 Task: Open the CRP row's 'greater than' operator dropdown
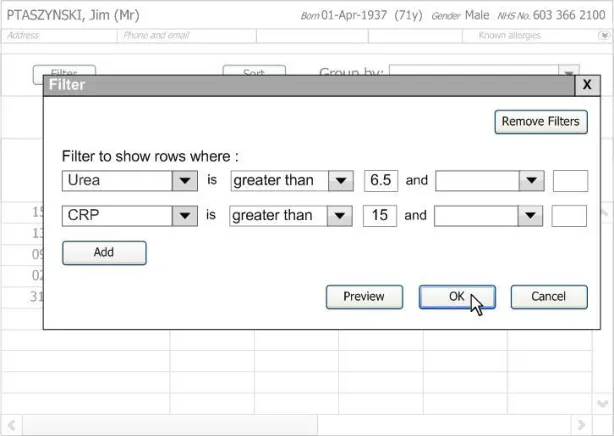coord(341,216)
